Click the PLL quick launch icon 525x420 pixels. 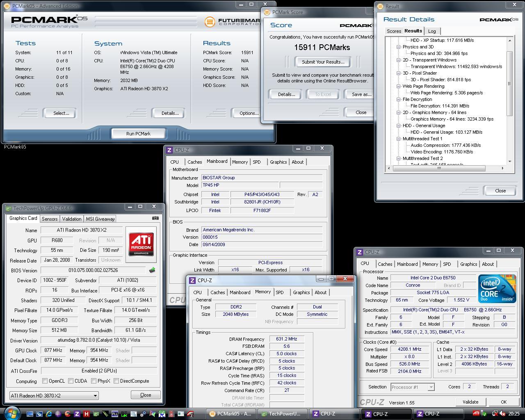pyautogui.click(x=115, y=414)
